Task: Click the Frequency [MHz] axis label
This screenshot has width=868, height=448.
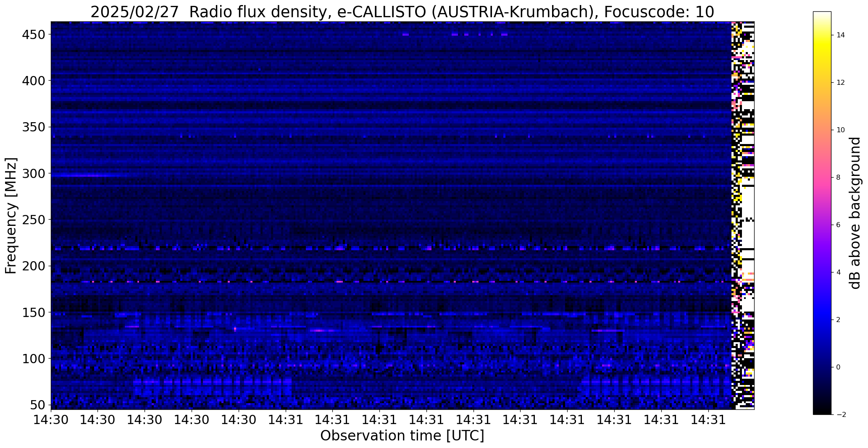Action: [x=11, y=215]
